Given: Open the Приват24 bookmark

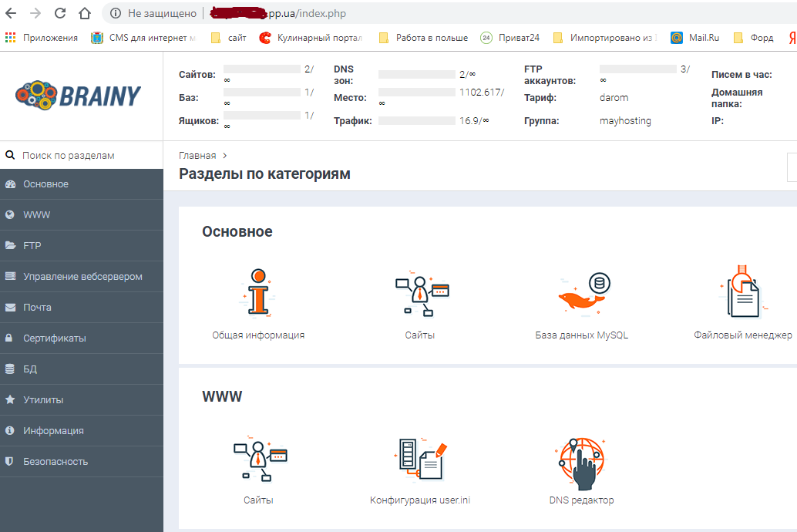Looking at the screenshot, I should [509, 38].
